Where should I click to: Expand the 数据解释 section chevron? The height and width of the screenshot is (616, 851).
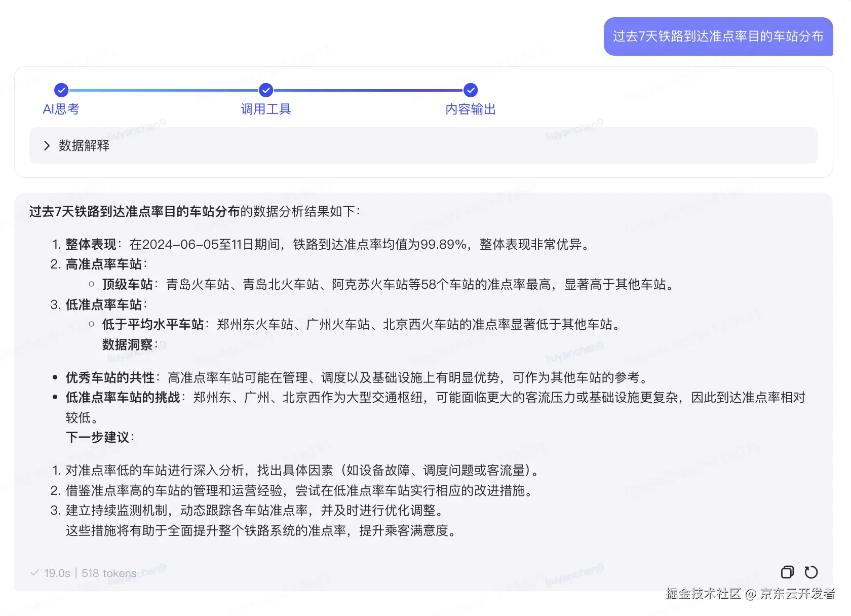tap(47, 146)
